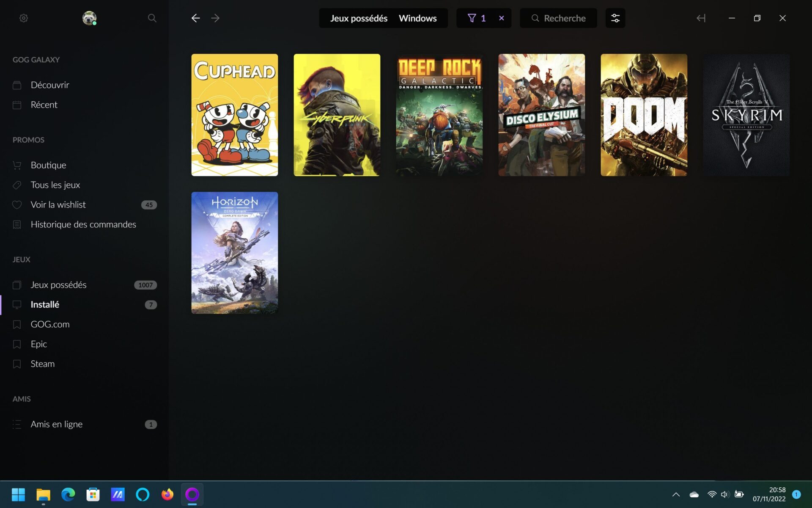This screenshot has height=508, width=812.
Task: Launch Firefox from the taskbar
Action: click(x=167, y=494)
